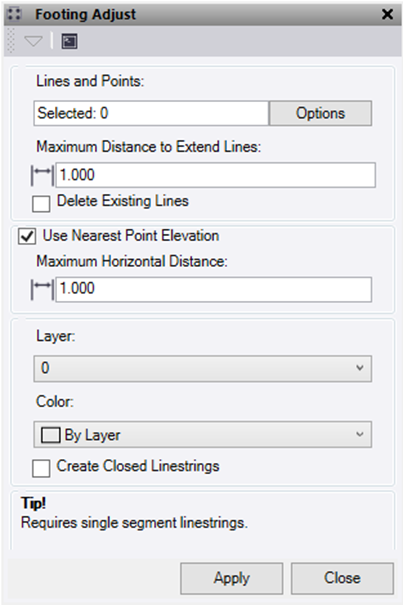The width and height of the screenshot is (403, 605).
Task: Click the Options button for selection
Action: pos(320,113)
